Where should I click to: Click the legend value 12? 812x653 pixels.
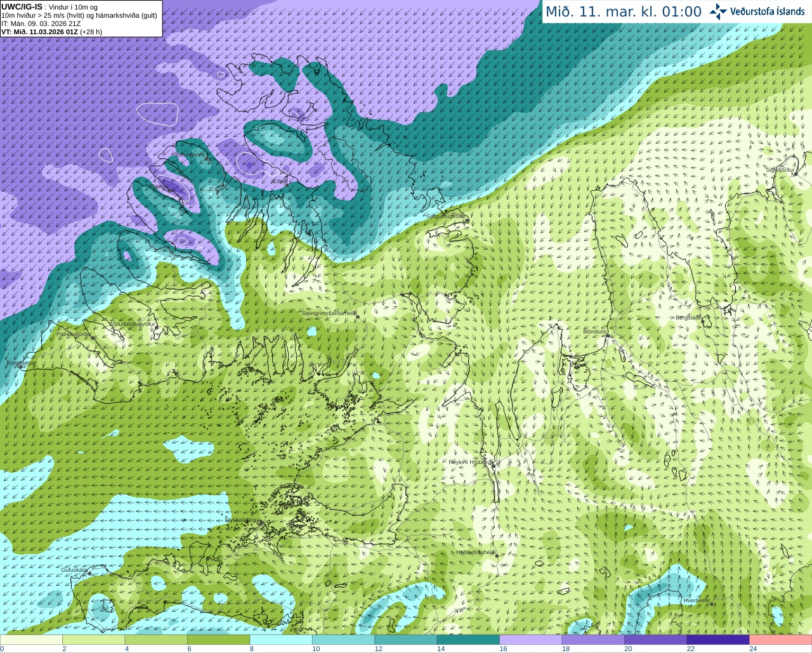[x=378, y=649]
